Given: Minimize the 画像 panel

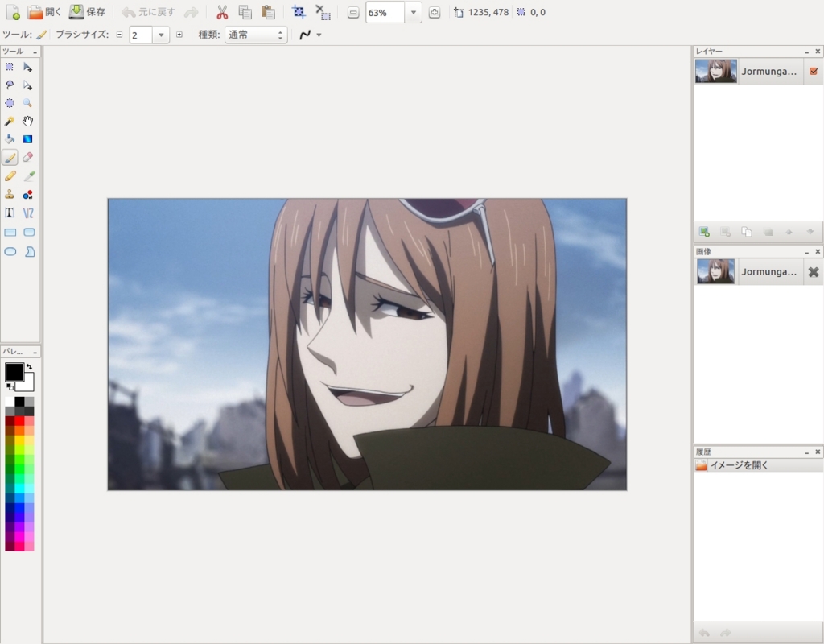Looking at the screenshot, I should click(x=806, y=252).
